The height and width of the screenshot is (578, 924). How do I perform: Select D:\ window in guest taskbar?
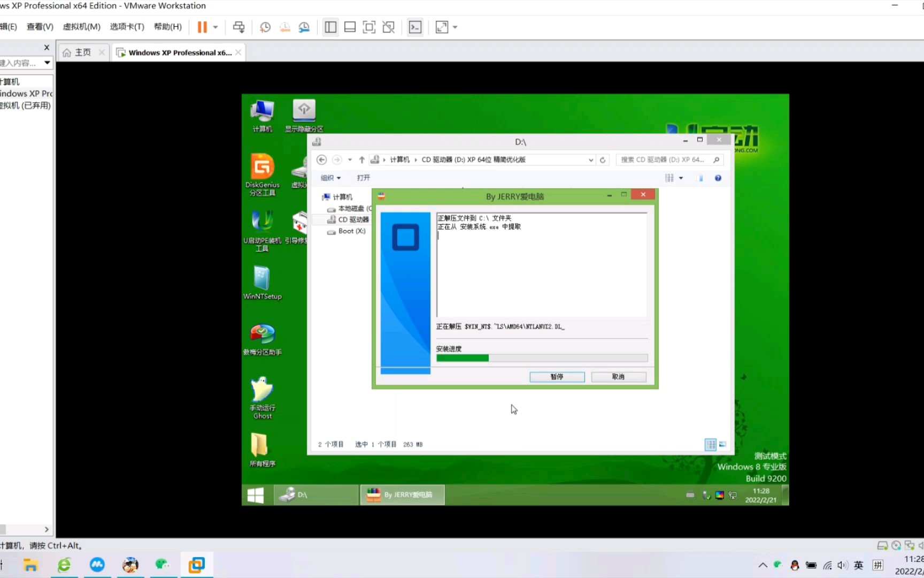click(x=316, y=495)
